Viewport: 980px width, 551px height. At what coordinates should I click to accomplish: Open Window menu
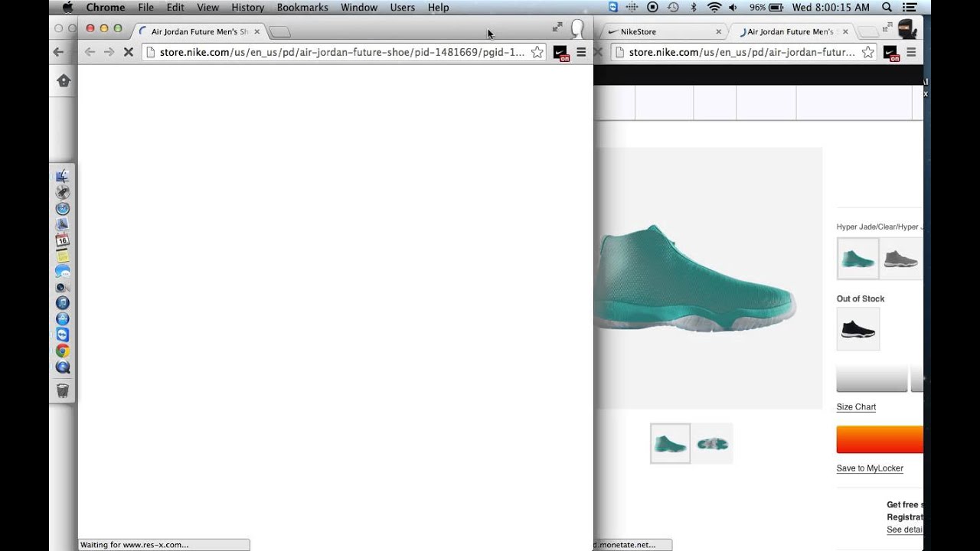(359, 7)
